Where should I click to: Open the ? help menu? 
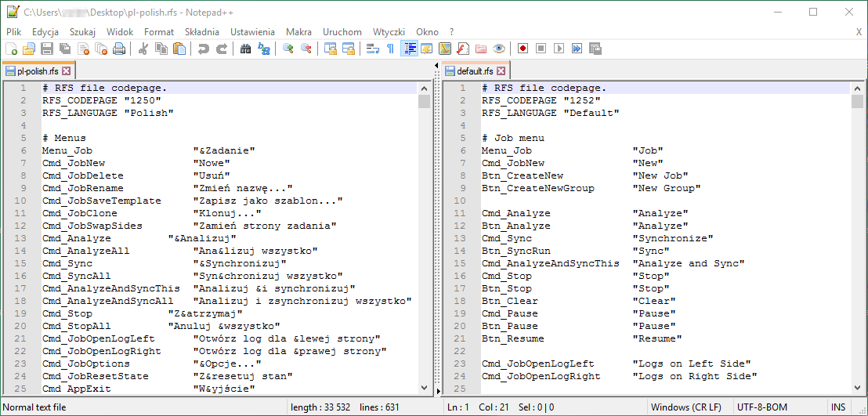(x=452, y=32)
